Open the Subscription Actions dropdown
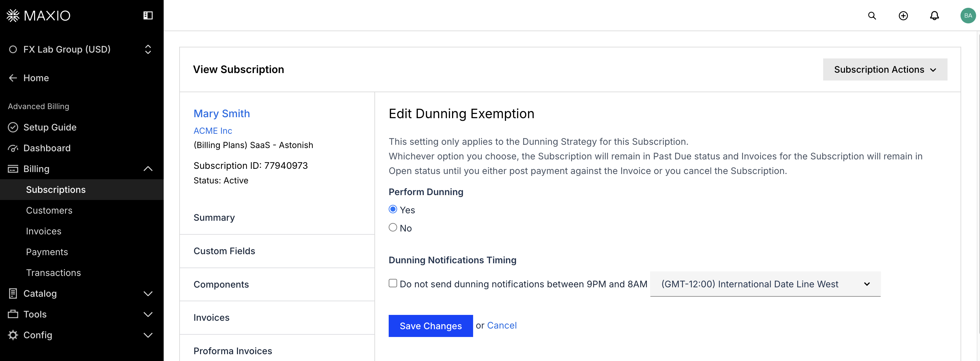980x361 pixels. click(x=885, y=69)
